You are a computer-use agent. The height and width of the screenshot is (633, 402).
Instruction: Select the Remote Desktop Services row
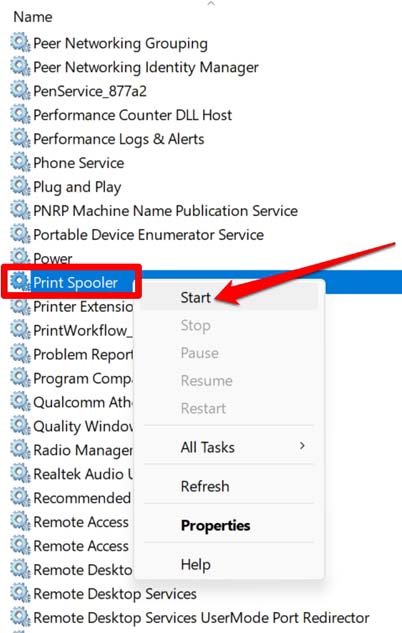pos(115,594)
